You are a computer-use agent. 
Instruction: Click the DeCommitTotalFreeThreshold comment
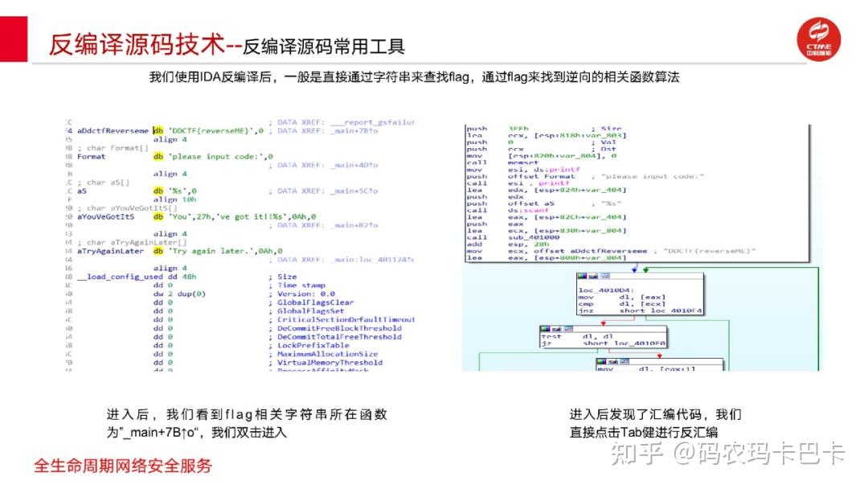coord(339,337)
